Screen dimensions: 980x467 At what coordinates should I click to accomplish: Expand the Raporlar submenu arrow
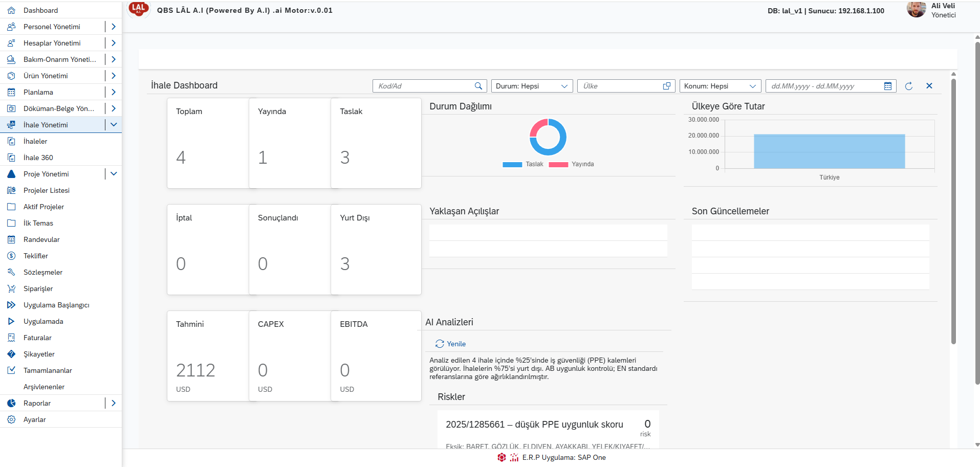(x=114, y=403)
